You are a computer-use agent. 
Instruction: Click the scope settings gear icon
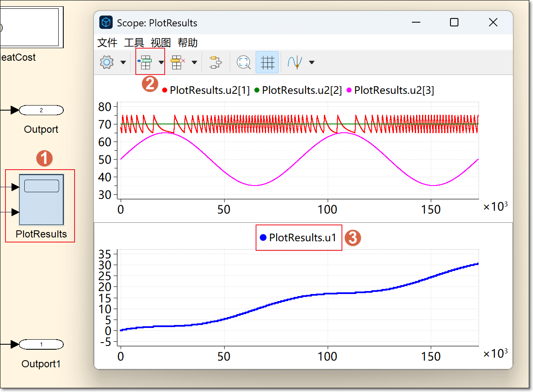pyautogui.click(x=107, y=62)
